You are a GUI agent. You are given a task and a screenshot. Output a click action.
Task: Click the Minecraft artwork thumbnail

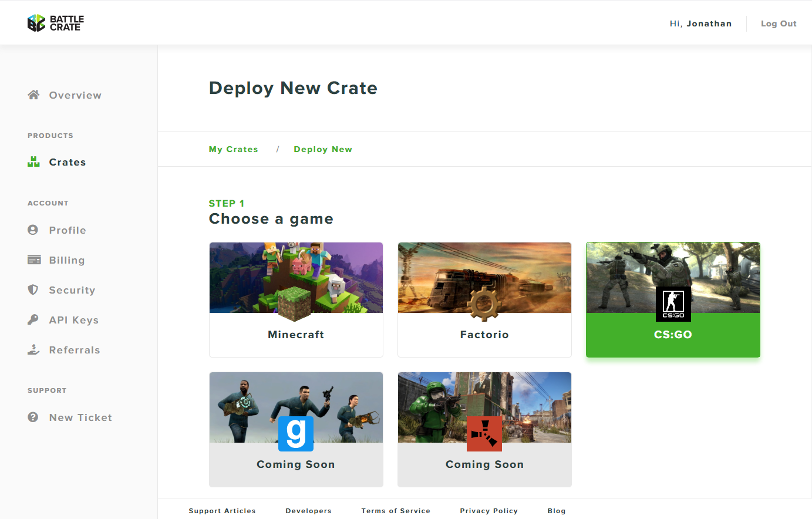click(296, 278)
